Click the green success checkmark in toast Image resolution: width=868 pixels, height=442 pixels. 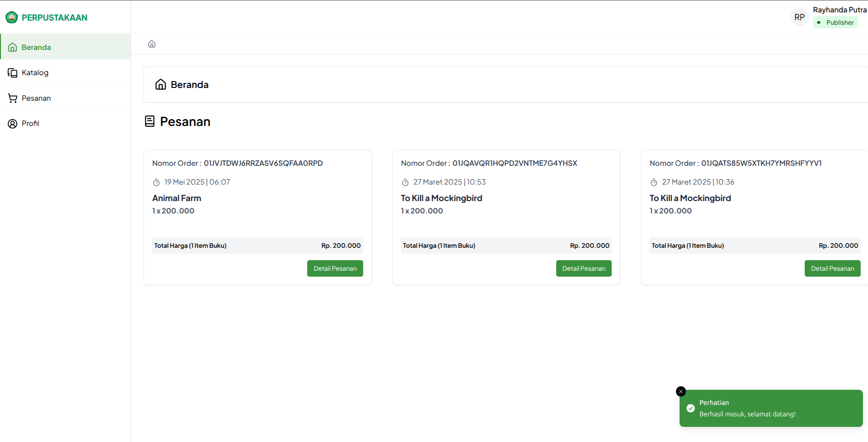pos(691,408)
